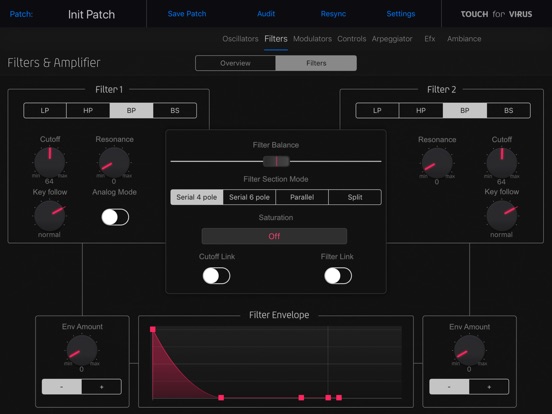Click the left Env Amount knob
Screen dimensions: 552x414
pyautogui.click(x=82, y=350)
